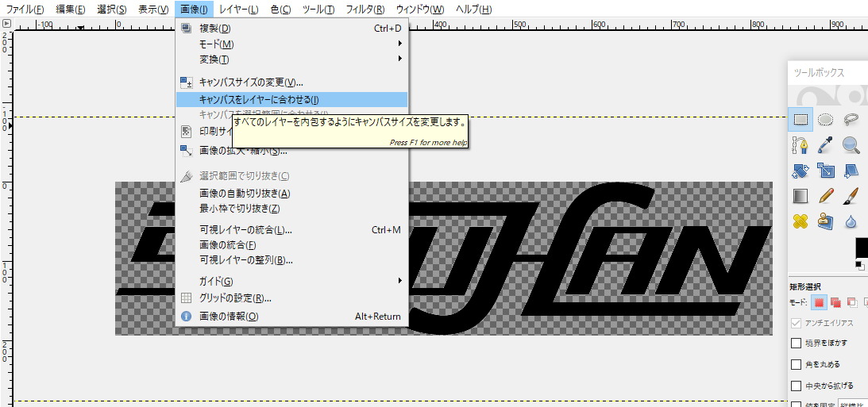Expand ガイド(G) submenu
Image resolution: width=868 pixels, height=407 pixels.
point(291,281)
